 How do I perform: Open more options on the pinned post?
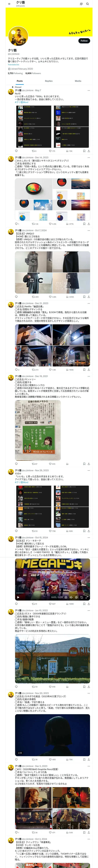click(x=89, y=90)
